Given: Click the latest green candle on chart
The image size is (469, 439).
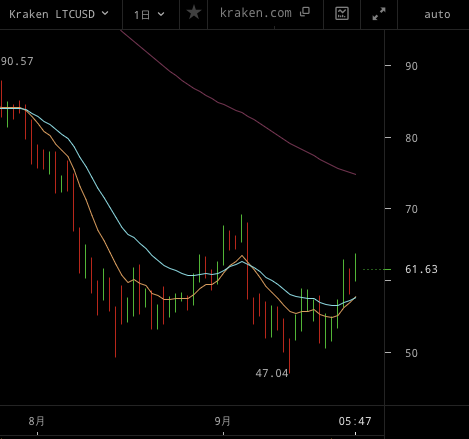Looking at the screenshot, I should coord(355,268).
